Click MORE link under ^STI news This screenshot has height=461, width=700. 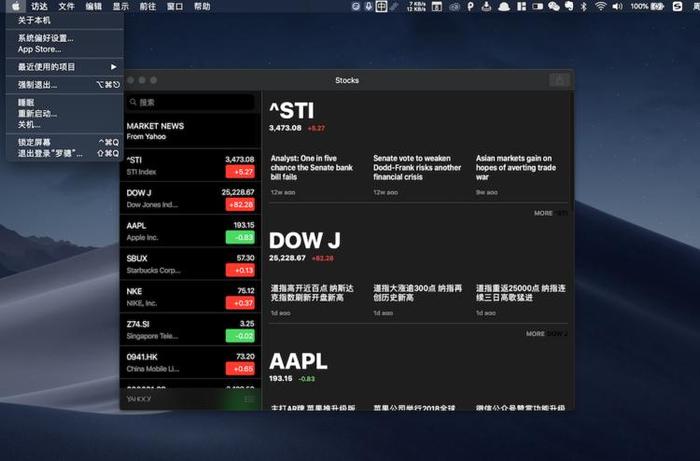[x=550, y=213]
